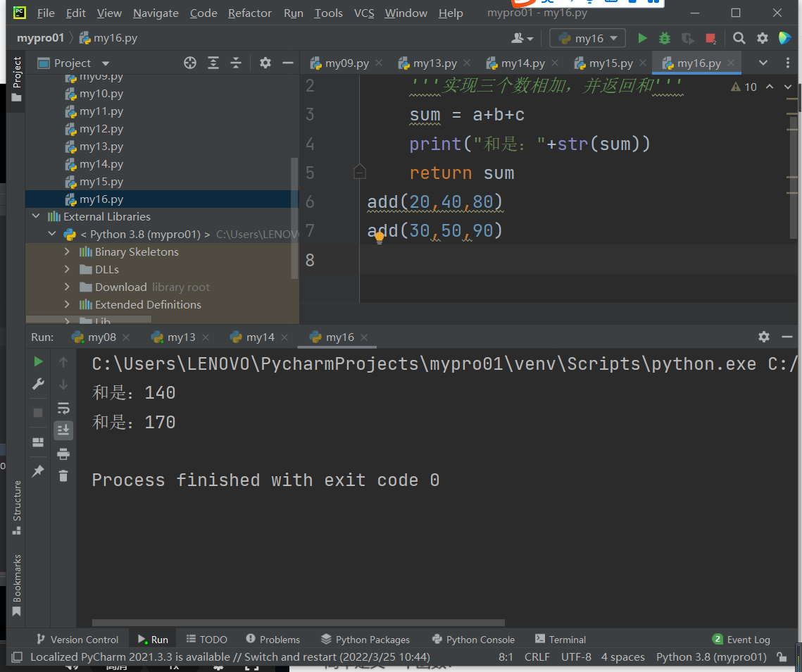Toggle the Structure side panel
This screenshot has height=672, width=802.
click(17, 507)
